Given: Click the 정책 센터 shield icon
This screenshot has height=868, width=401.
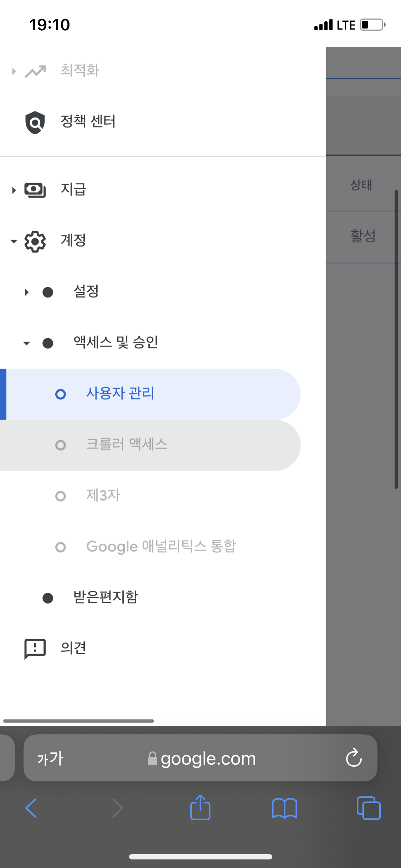Looking at the screenshot, I should coord(35,122).
